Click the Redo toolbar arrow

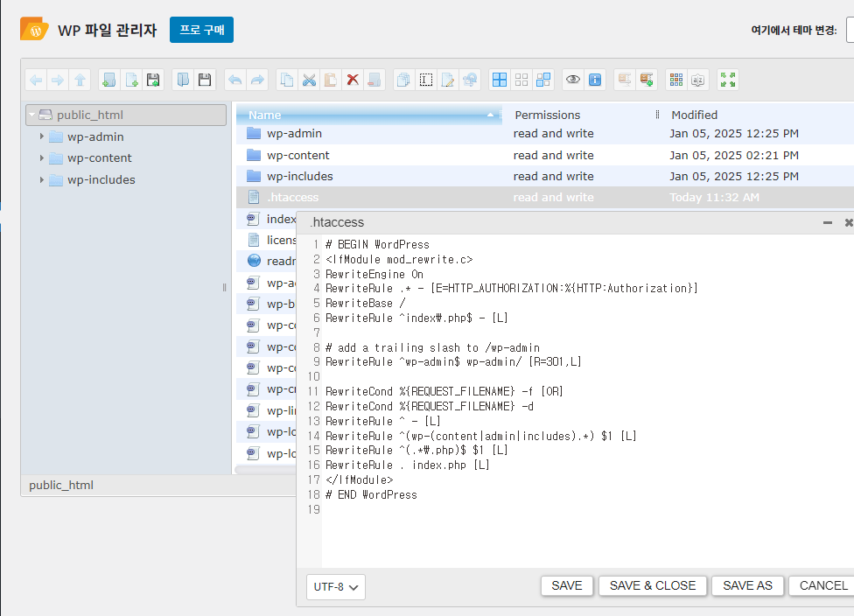pos(257,80)
